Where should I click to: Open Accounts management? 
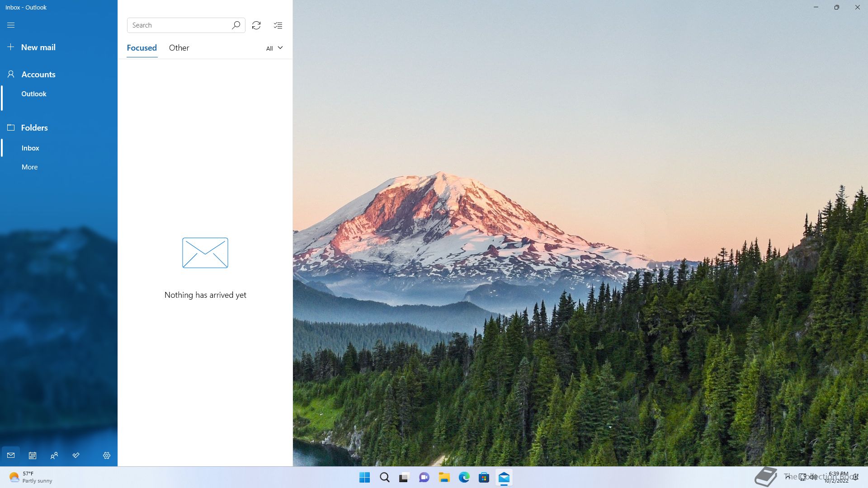click(x=38, y=75)
